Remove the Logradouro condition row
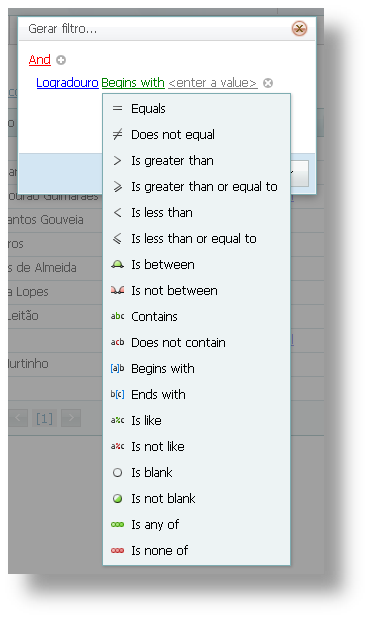This screenshot has width=370, height=620. [x=268, y=83]
